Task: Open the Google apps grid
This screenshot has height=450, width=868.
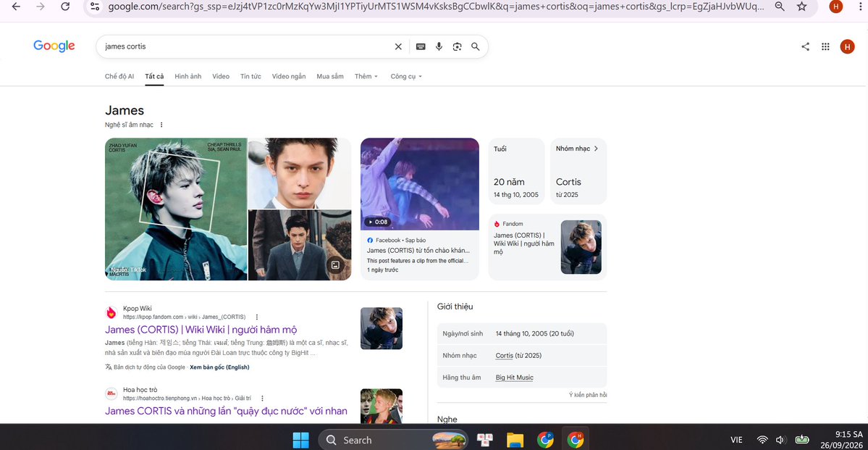Action: pos(825,46)
